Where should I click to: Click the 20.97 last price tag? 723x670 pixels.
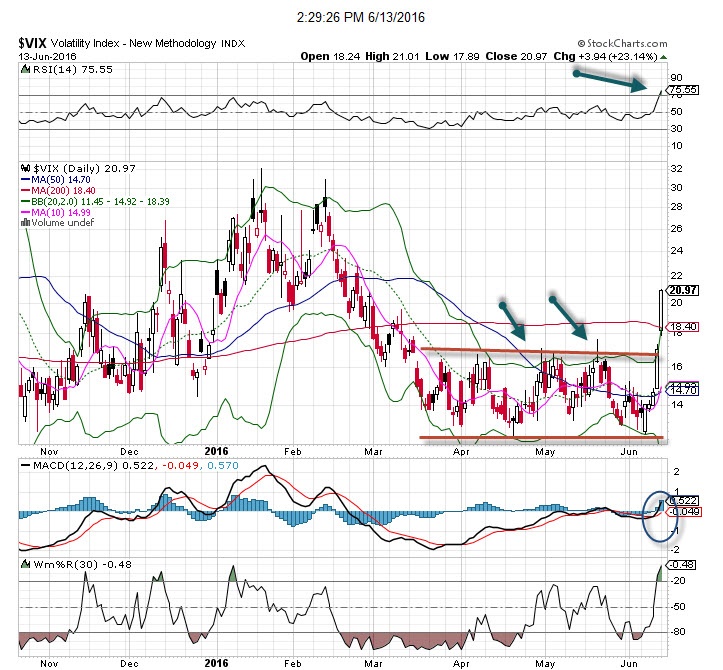point(682,289)
